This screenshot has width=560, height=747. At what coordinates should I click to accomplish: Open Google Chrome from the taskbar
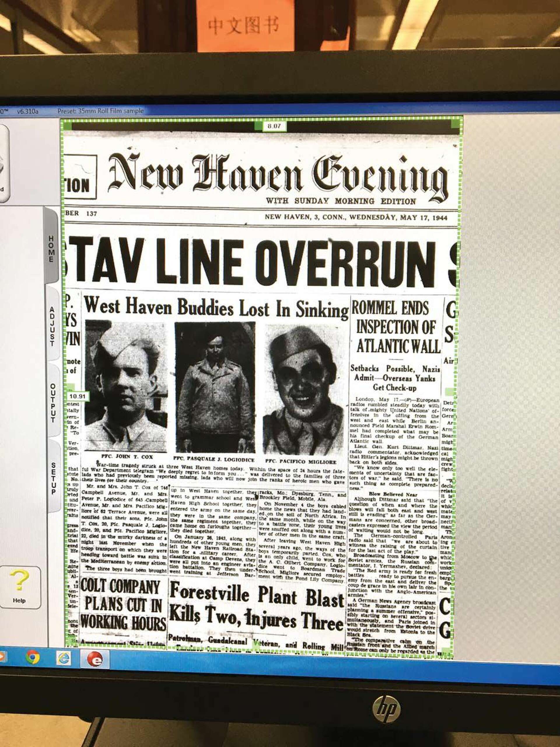33,657
